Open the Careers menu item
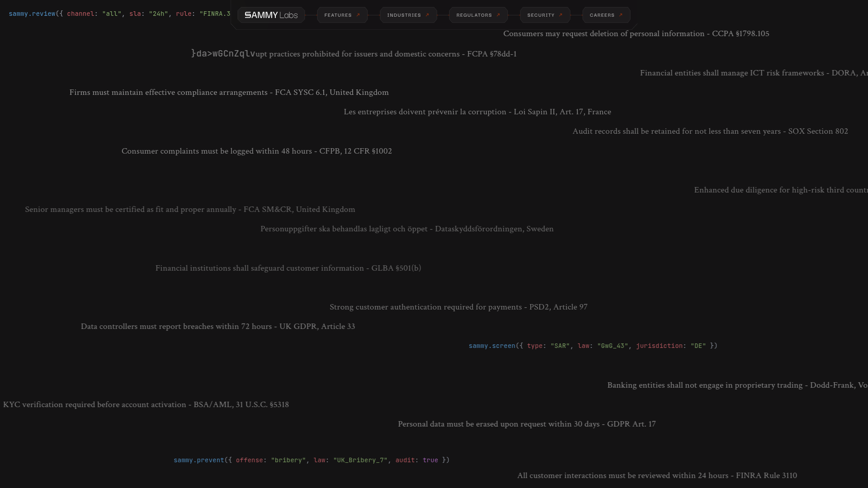 coord(606,15)
